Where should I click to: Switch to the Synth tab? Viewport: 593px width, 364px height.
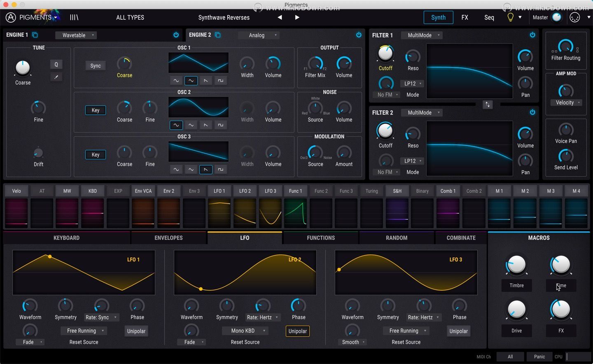tap(438, 17)
